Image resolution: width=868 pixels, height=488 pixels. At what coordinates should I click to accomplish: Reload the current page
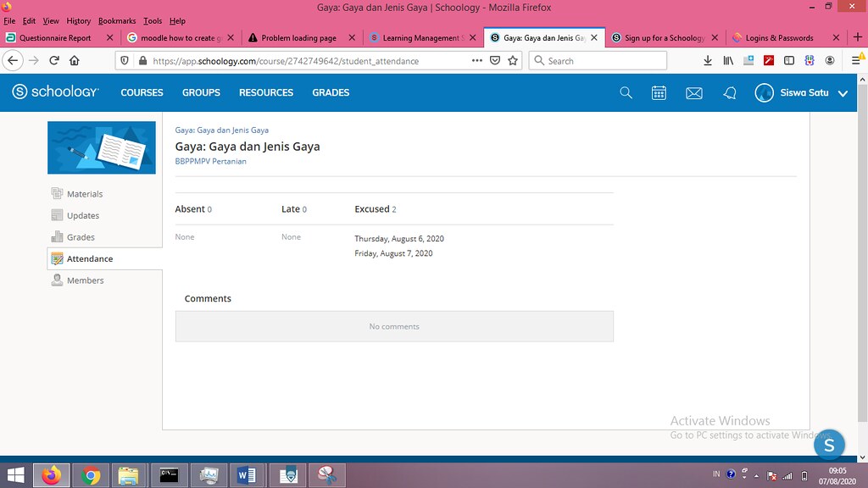click(x=54, y=61)
